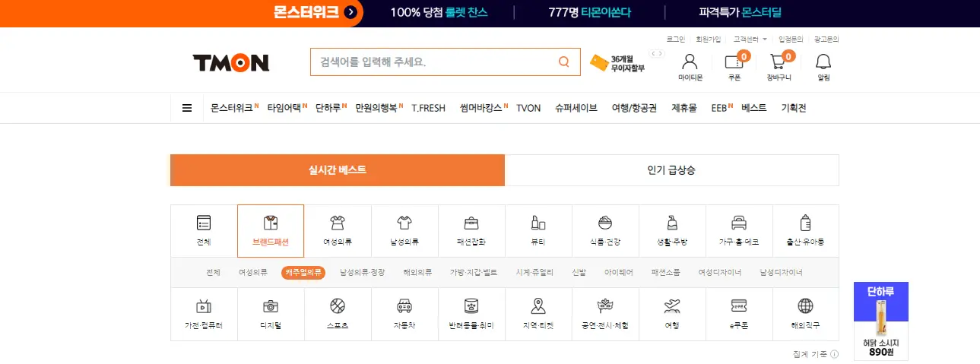This screenshot has height=364, width=980.
Task: Expand the 고객센터 dropdown
Action: (750, 39)
